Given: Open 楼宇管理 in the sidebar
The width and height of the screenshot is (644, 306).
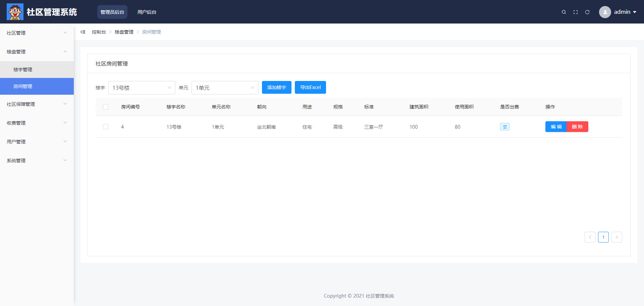Looking at the screenshot, I should point(23,70).
